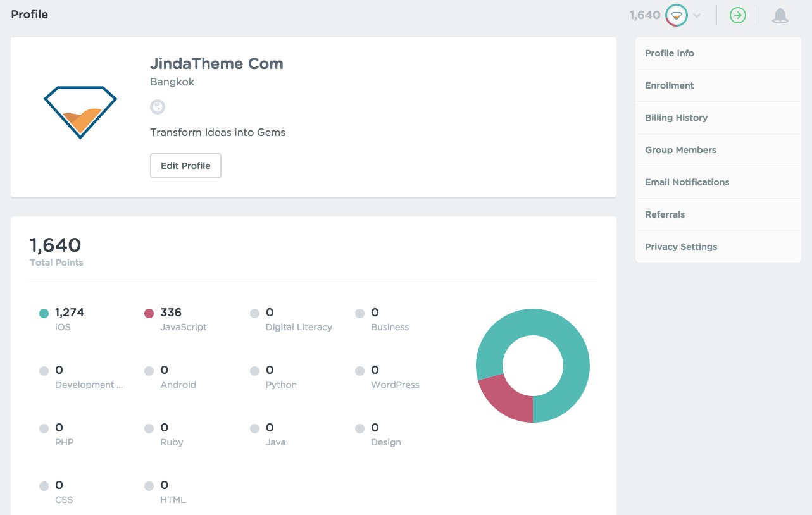Click the 336 JavaScript points value
This screenshot has height=515, width=812.
[x=171, y=313]
